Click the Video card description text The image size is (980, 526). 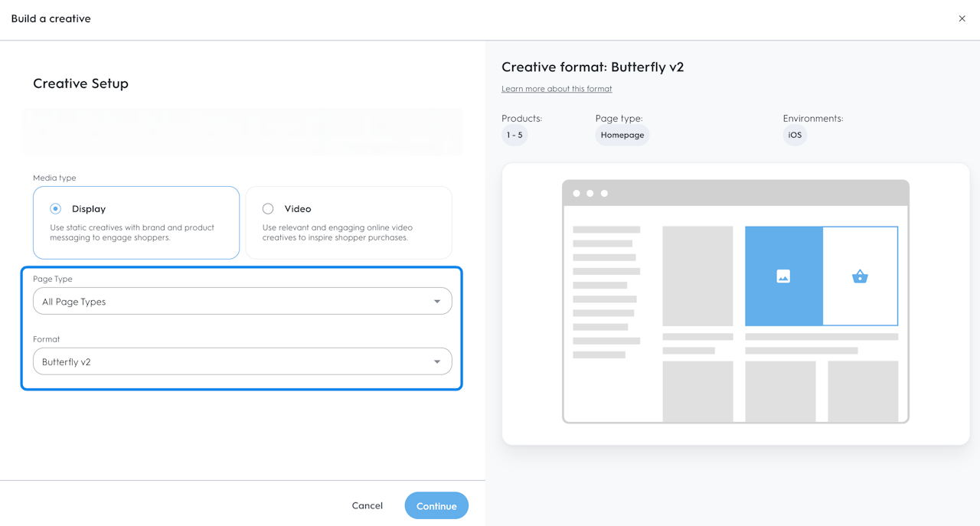[338, 232]
